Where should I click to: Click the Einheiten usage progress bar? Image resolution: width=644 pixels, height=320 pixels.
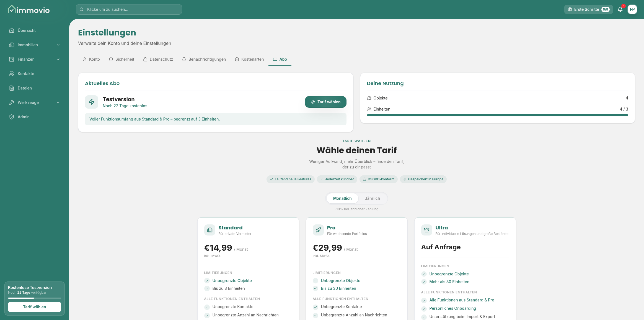[497, 115]
